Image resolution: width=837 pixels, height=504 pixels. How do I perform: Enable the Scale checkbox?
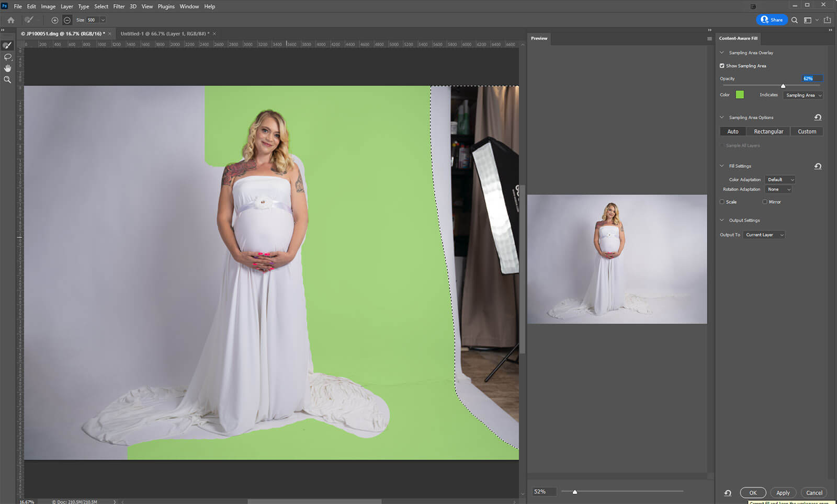(722, 202)
